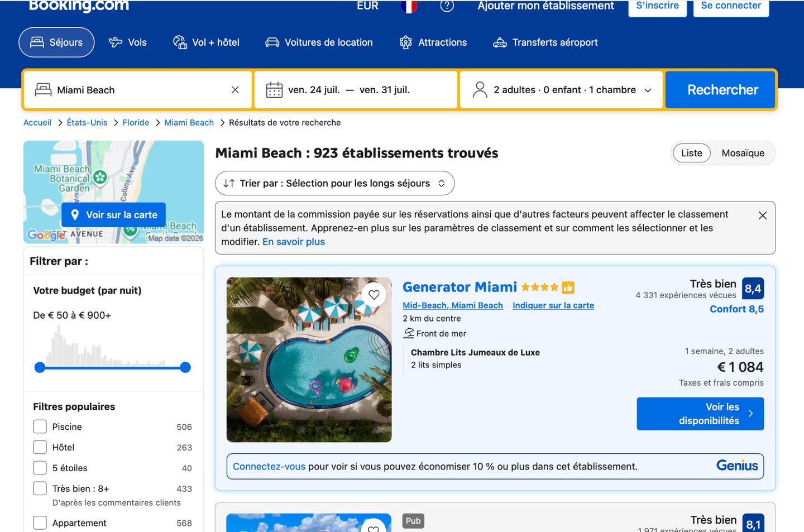Dismiss the commission notice with the X
Screen dimensions: 804x532
pos(763,215)
